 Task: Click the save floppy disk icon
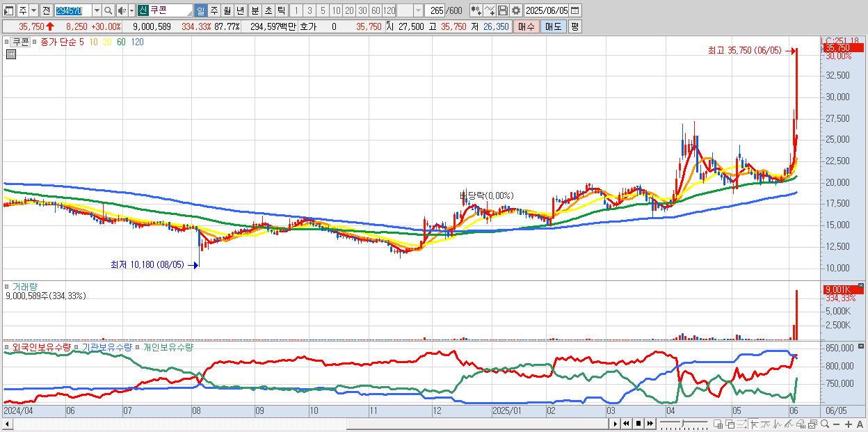(x=502, y=10)
